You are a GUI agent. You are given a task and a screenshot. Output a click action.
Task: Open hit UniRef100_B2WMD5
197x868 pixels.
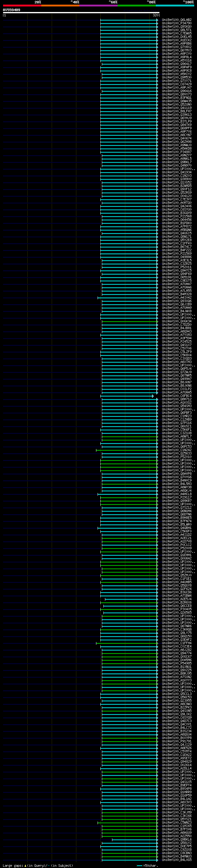click(177, 186)
